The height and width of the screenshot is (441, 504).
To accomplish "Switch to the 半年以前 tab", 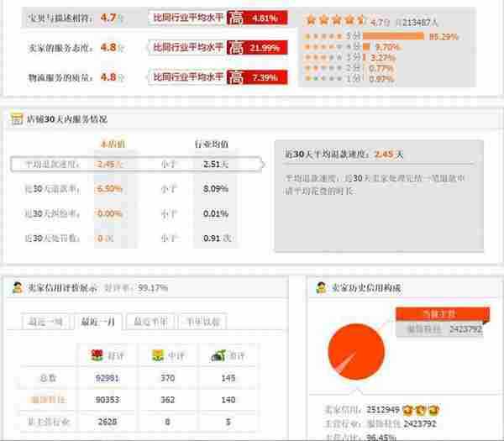I will tap(202, 322).
